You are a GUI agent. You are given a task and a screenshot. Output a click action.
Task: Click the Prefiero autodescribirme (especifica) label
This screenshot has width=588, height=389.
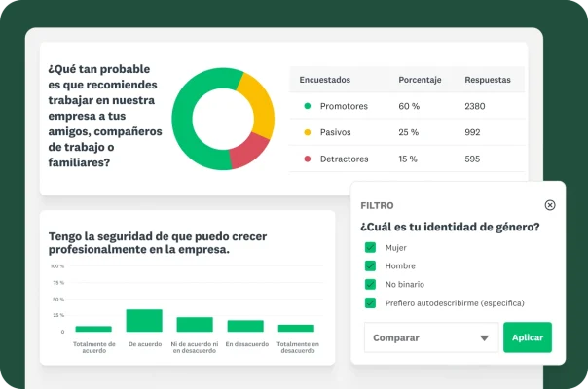pos(455,303)
